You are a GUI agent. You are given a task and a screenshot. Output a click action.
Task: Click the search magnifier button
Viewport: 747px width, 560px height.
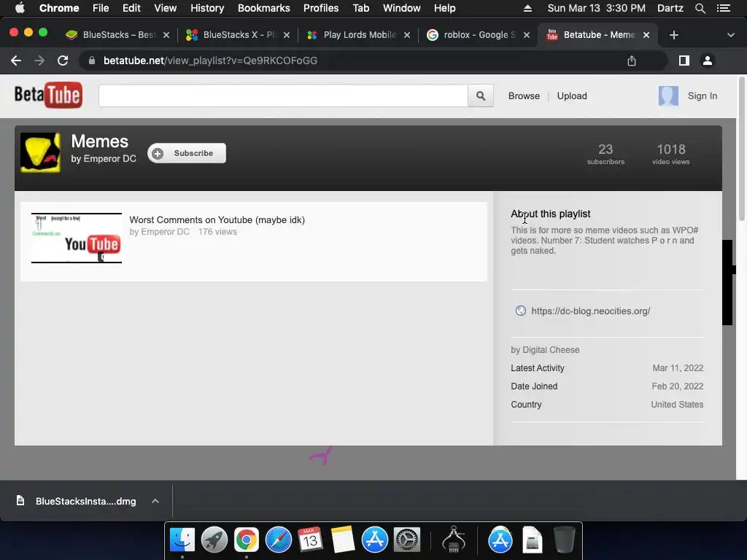pos(480,96)
